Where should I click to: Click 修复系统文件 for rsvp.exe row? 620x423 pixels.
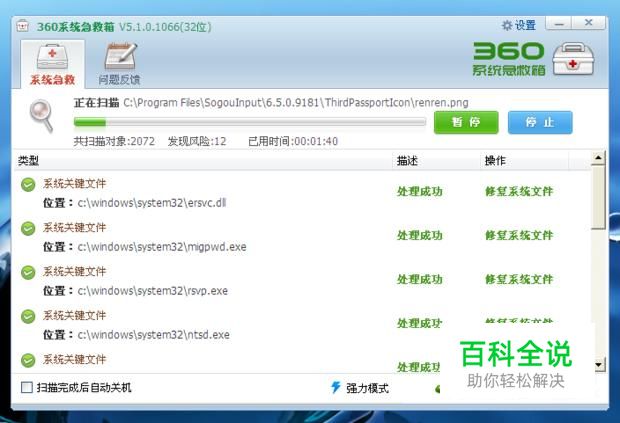[x=519, y=279]
